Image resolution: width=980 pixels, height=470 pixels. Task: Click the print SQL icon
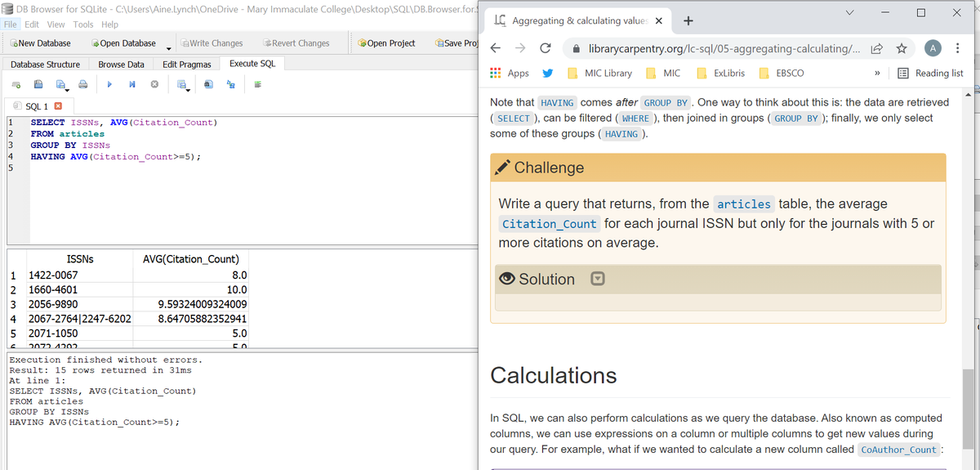click(82, 84)
